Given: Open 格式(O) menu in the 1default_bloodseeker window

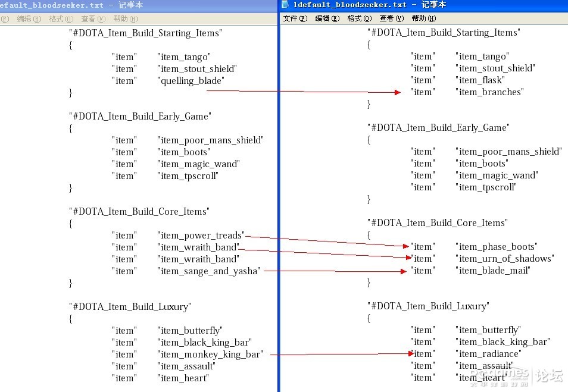Looking at the screenshot, I should click(360, 18).
